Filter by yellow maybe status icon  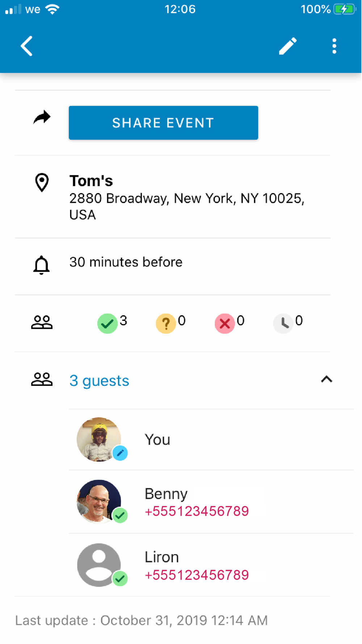tap(166, 323)
